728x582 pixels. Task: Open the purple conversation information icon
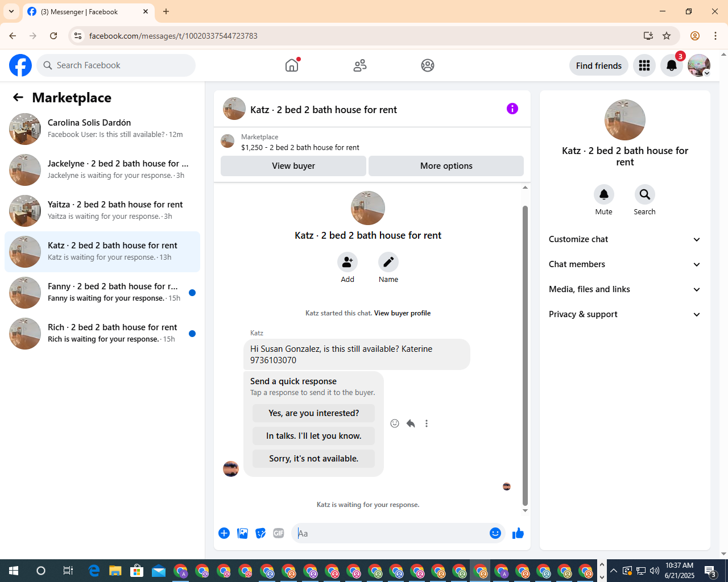click(x=512, y=109)
